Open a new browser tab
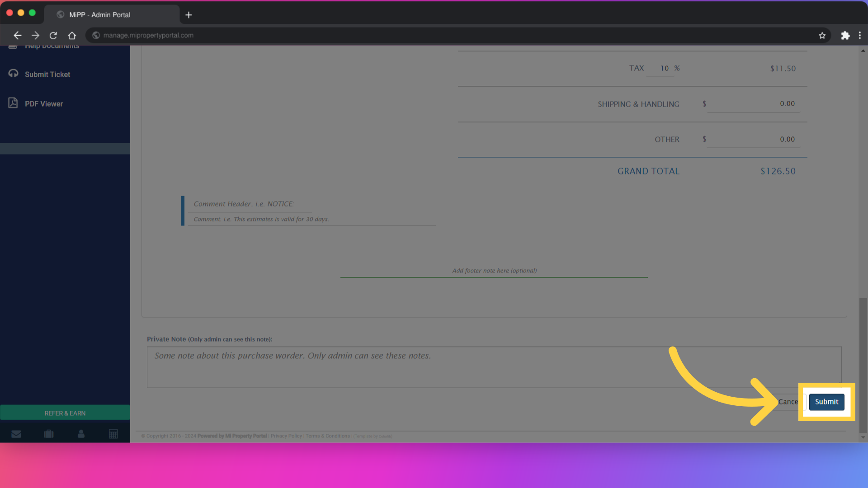Viewport: 868px width, 488px height. [189, 14]
